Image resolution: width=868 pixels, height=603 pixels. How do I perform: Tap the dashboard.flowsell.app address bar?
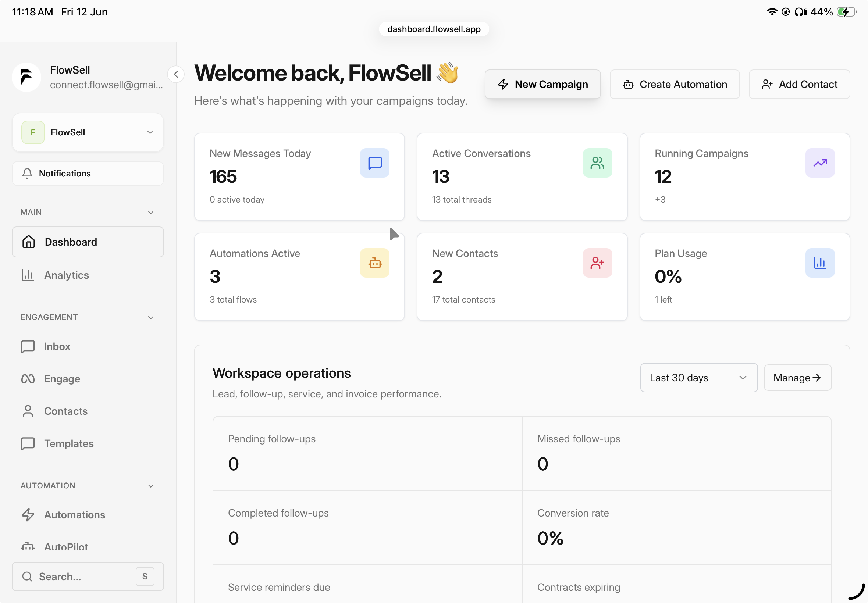click(434, 29)
